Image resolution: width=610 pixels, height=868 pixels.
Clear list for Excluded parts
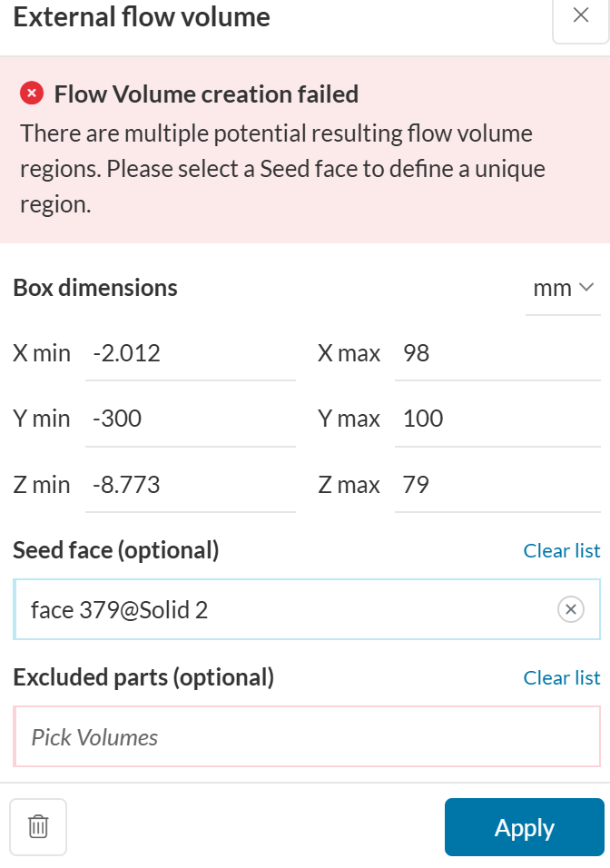(x=562, y=677)
